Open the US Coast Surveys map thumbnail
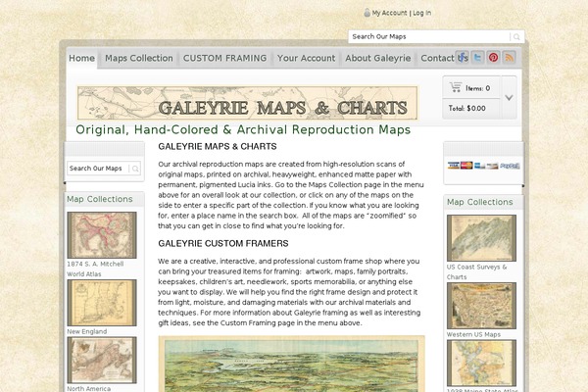 click(x=481, y=238)
